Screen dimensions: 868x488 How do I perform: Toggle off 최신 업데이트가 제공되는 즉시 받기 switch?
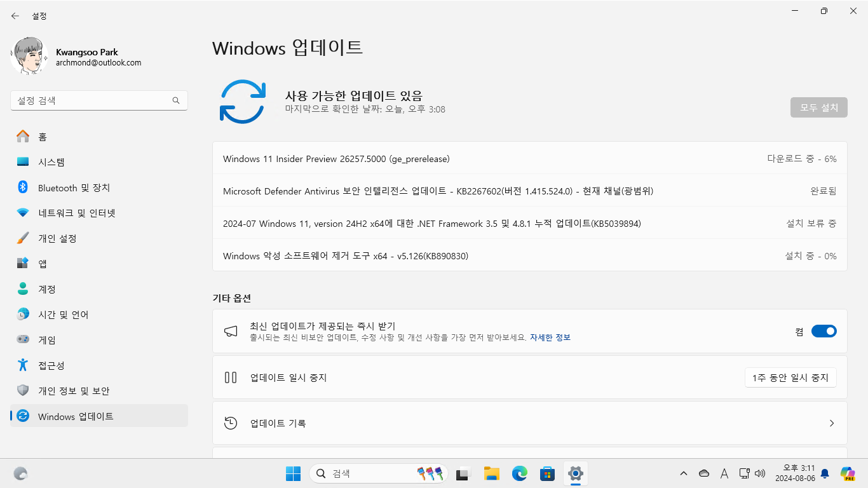coord(824,331)
